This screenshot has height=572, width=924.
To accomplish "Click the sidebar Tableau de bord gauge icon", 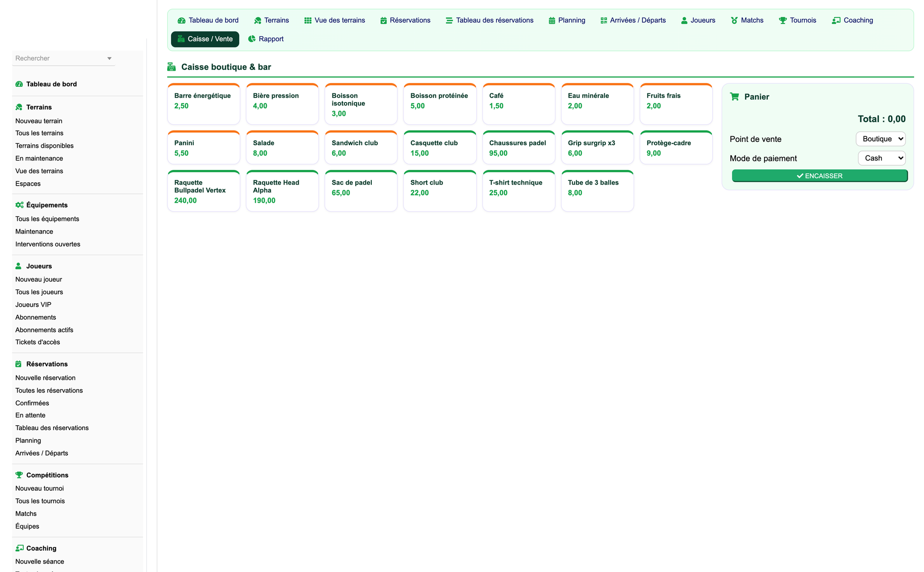I will 19,84.
